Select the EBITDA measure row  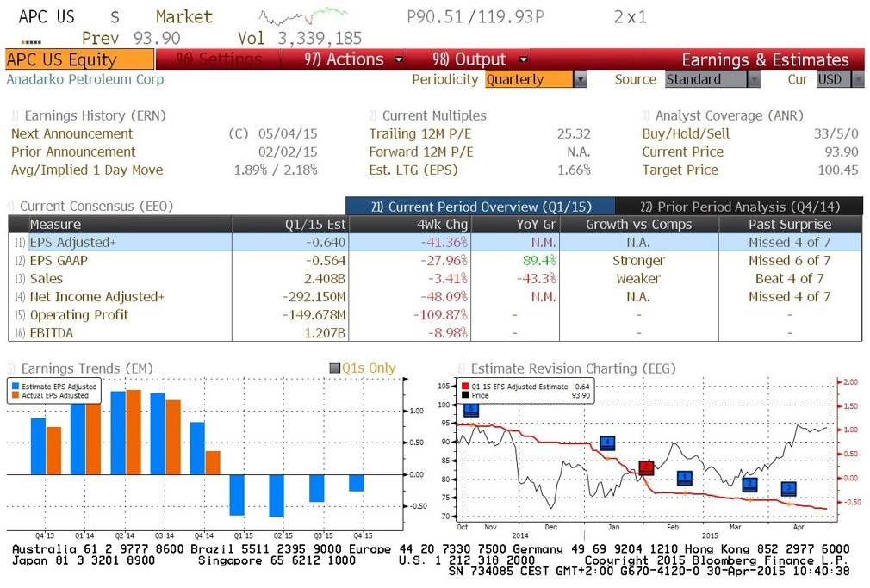pyautogui.click(x=436, y=333)
